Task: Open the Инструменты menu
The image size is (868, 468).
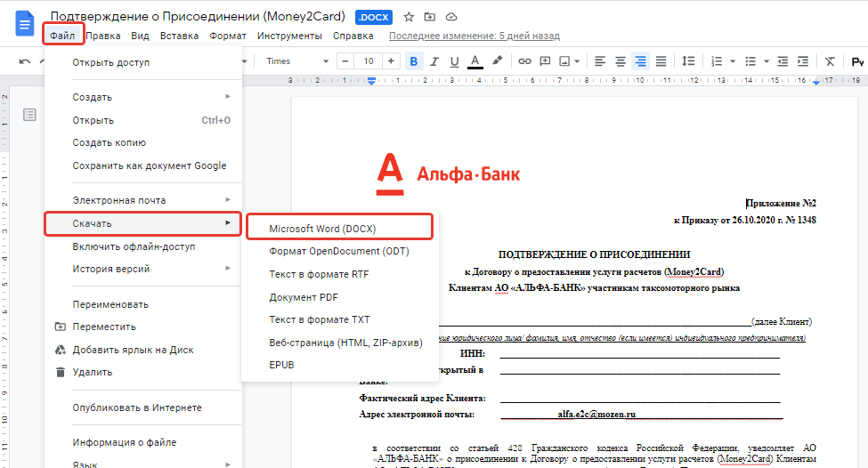Action: [x=289, y=36]
